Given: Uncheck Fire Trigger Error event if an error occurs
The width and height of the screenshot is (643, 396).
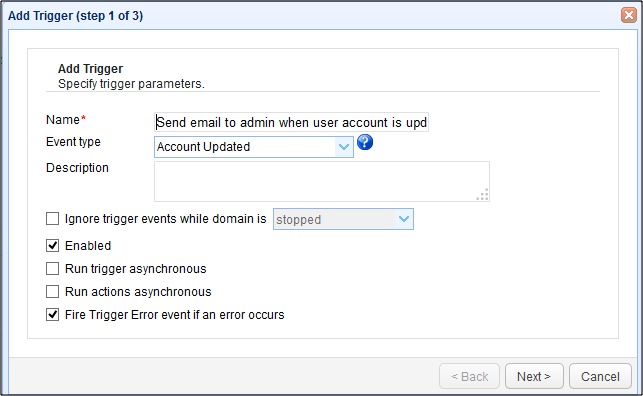Looking at the screenshot, I should point(52,314).
